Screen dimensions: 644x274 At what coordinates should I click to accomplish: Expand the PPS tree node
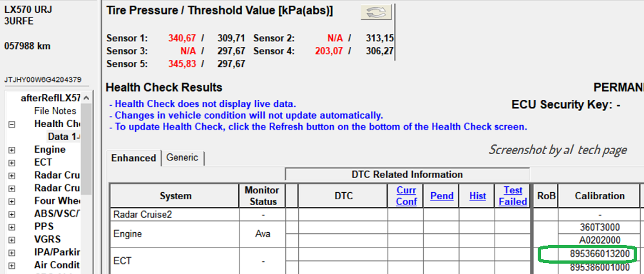point(11,227)
